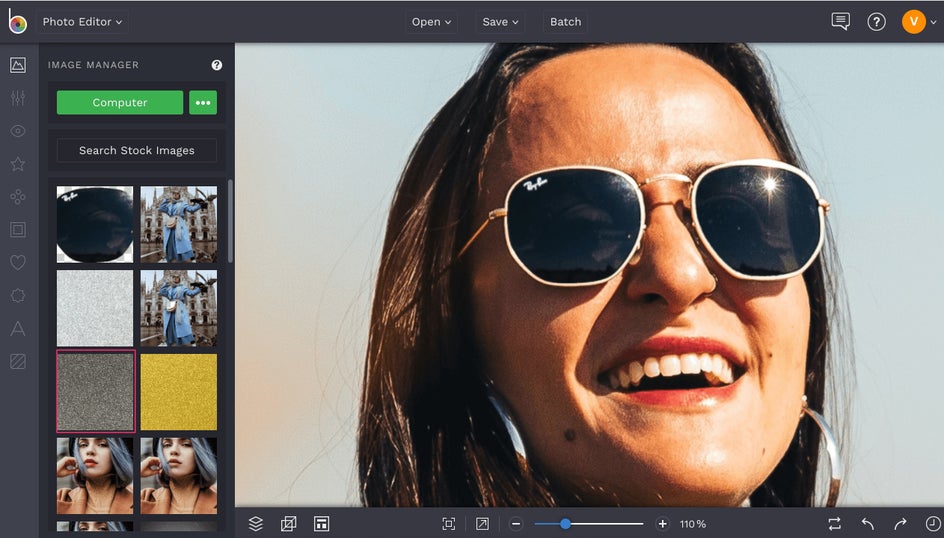Open the Effects star icon
Screen dimensions: 944x538
click(x=17, y=164)
